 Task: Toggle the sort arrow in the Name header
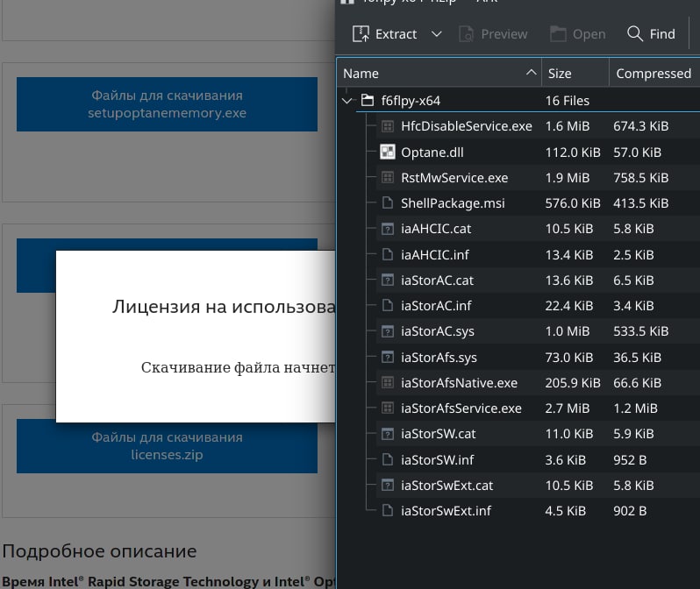pos(532,72)
